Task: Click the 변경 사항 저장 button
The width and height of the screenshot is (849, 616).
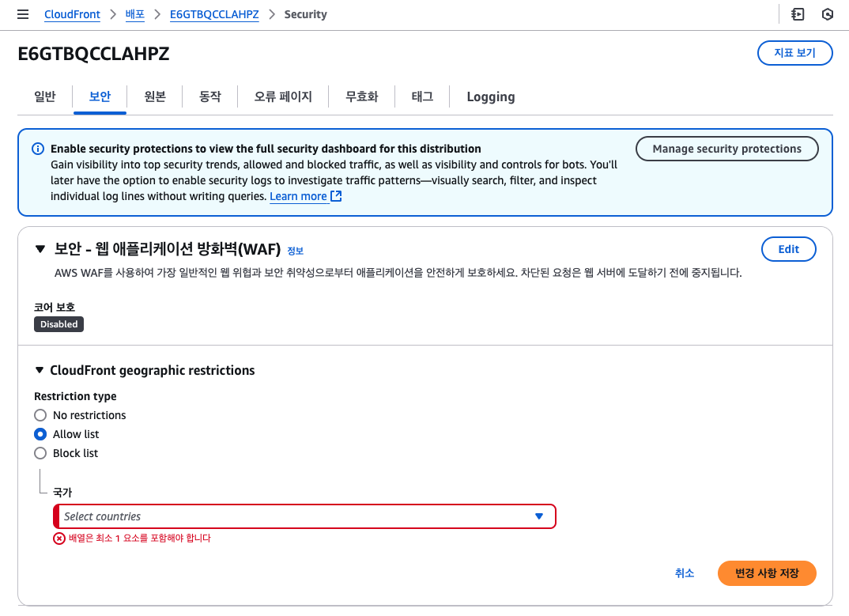Action: [767, 573]
